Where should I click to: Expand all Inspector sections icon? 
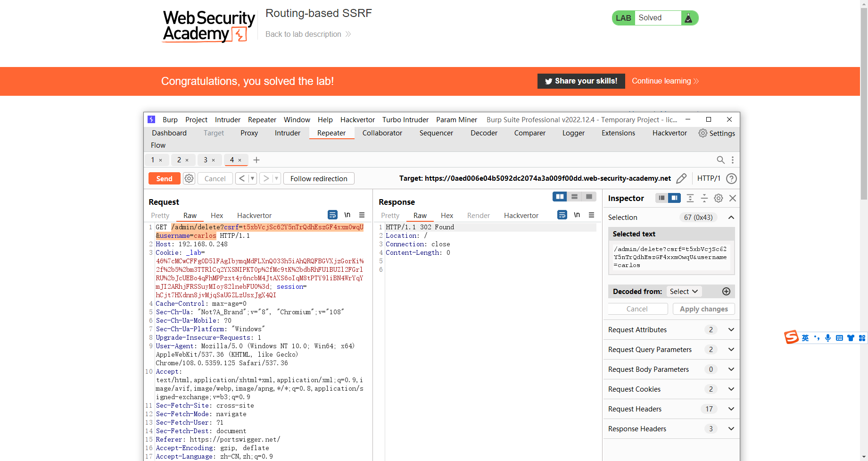pos(690,198)
